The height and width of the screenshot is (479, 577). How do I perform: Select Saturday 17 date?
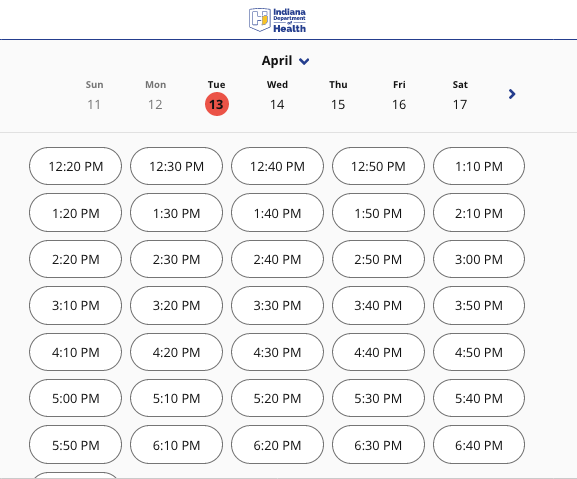(460, 96)
